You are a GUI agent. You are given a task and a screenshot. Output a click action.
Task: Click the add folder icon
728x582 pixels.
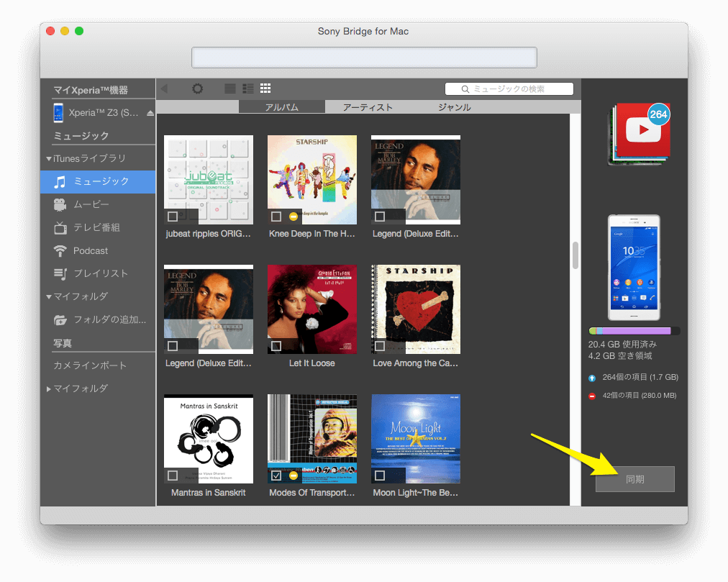[x=60, y=319]
